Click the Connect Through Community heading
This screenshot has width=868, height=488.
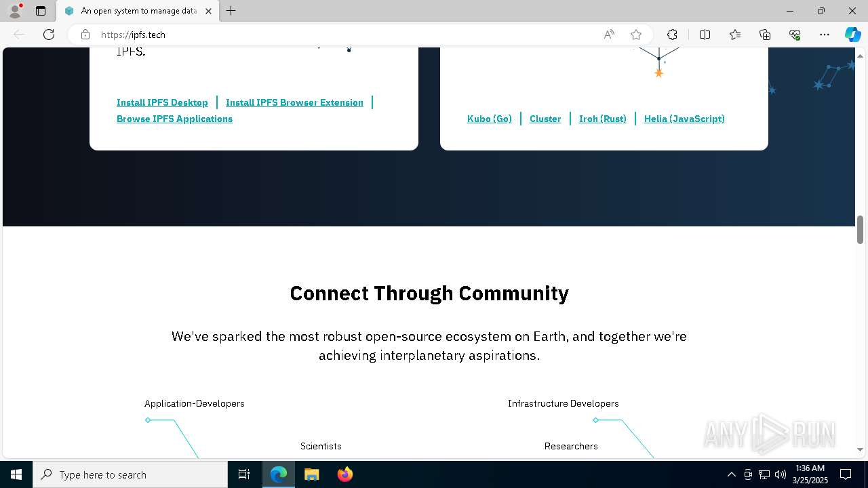point(429,293)
